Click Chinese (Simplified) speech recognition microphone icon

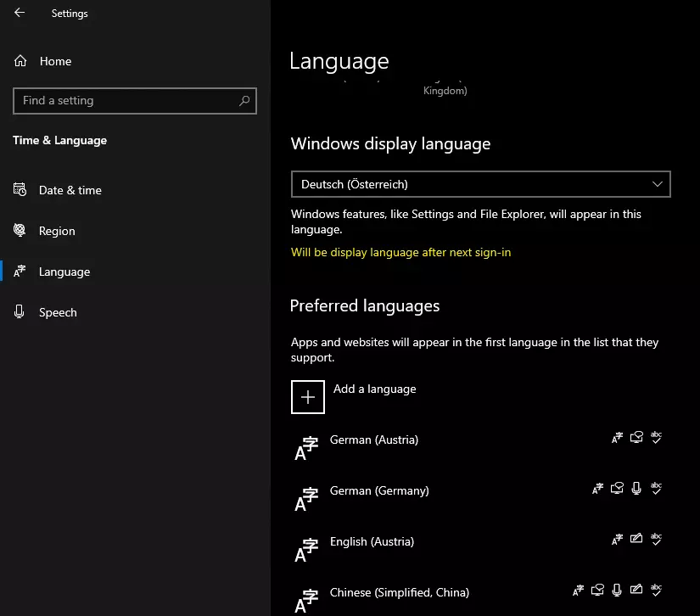[617, 590]
